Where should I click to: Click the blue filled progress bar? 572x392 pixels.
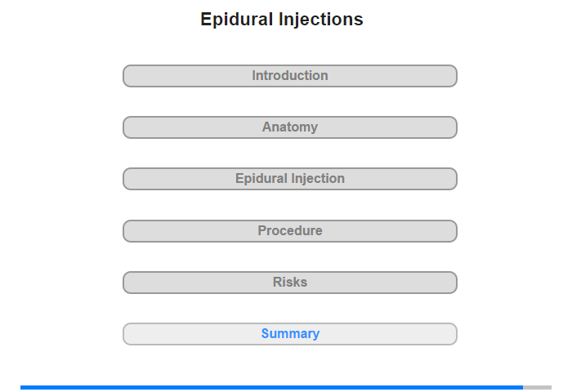click(271, 387)
